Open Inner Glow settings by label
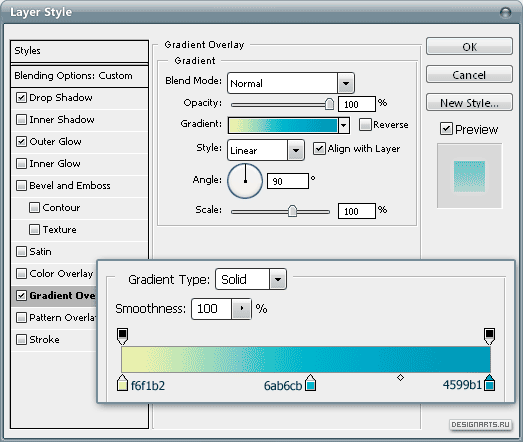523x442 pixels. click(x=55, y=164)
